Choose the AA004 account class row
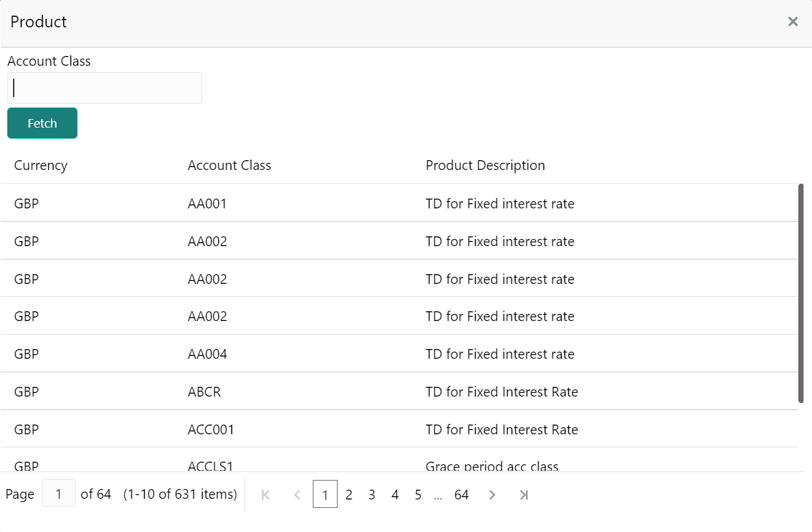Screen dimensions: 812x532 [x=207, y=354]
